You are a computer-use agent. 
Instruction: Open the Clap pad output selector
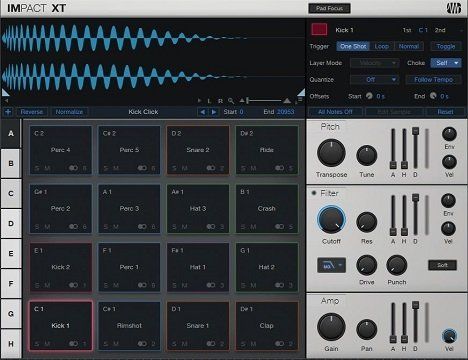[285, 344]
